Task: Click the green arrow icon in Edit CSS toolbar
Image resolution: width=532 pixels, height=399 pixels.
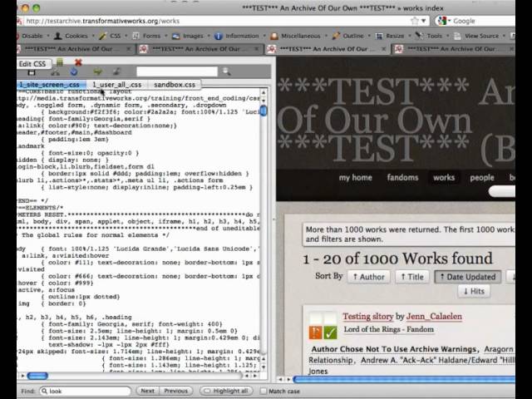Action: point(98,71)
